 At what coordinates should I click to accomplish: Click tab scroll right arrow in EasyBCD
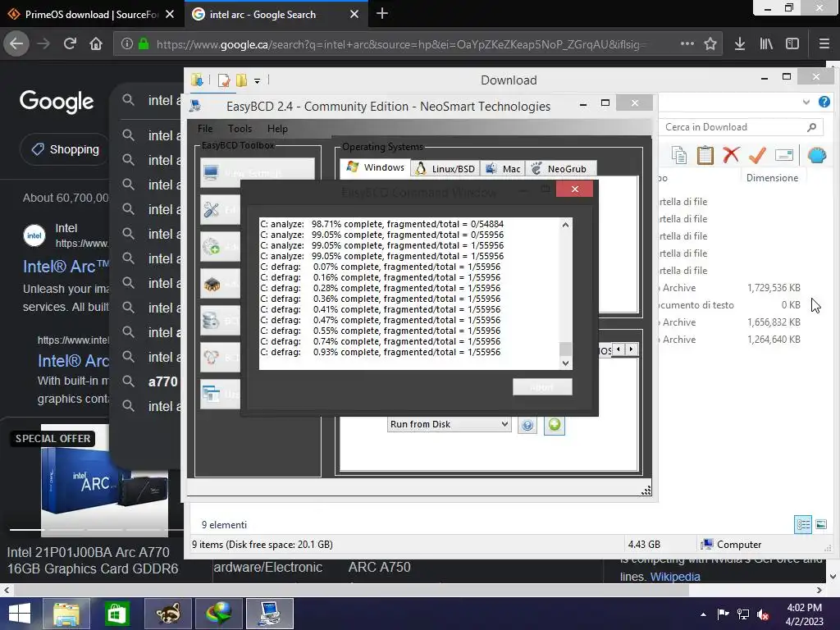point(631,349)
